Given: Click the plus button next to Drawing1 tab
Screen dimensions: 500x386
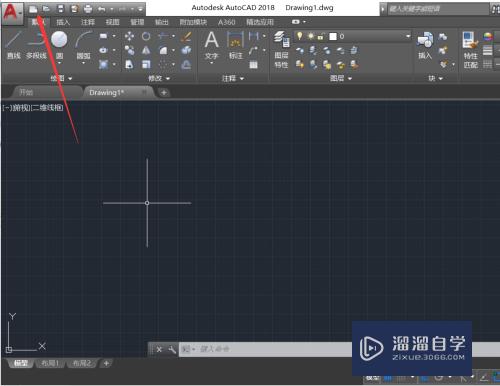Looking at the screenshot, I should point(164,93).
